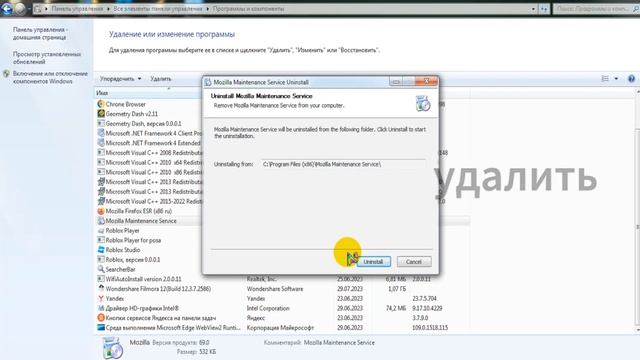This screenshot has height=360, width=640.
Task: Click the 9.17.10.4229 version value
Action: pyautogui.click(x=427, y=308)
